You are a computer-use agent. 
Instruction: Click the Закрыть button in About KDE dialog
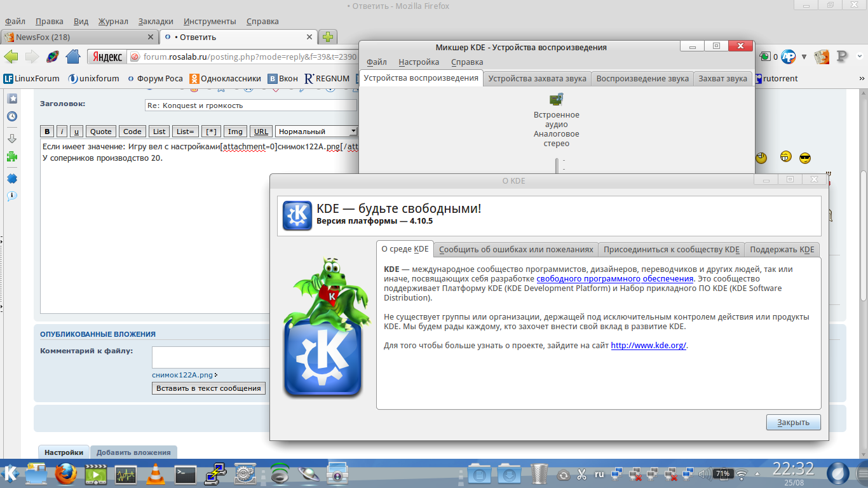click(x=794, y=423)
